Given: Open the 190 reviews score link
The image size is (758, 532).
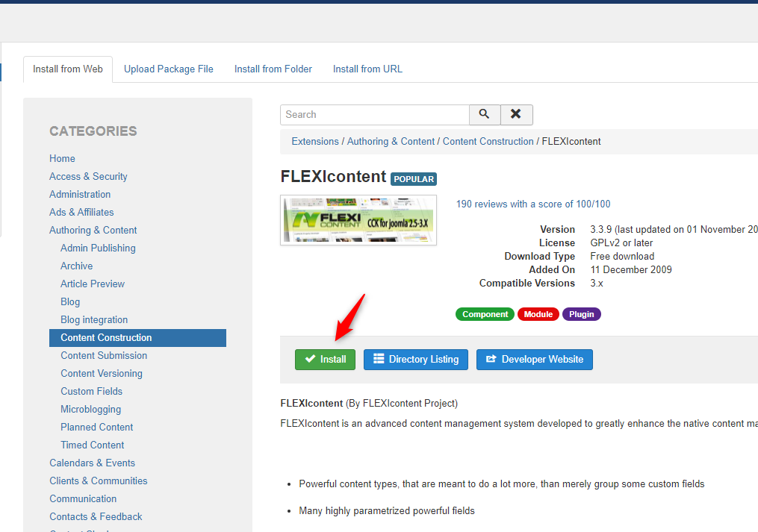Looking at the screenshot, I should pos(532,204).
